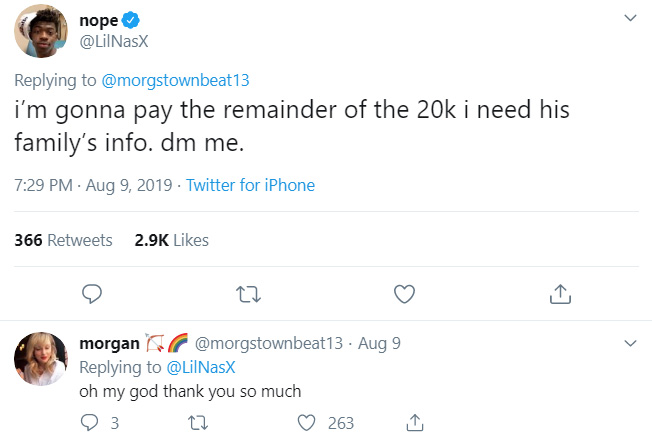Share the main tweet via share icon
Viewport: 652px width, 441px height.
(x=560, y=294)
